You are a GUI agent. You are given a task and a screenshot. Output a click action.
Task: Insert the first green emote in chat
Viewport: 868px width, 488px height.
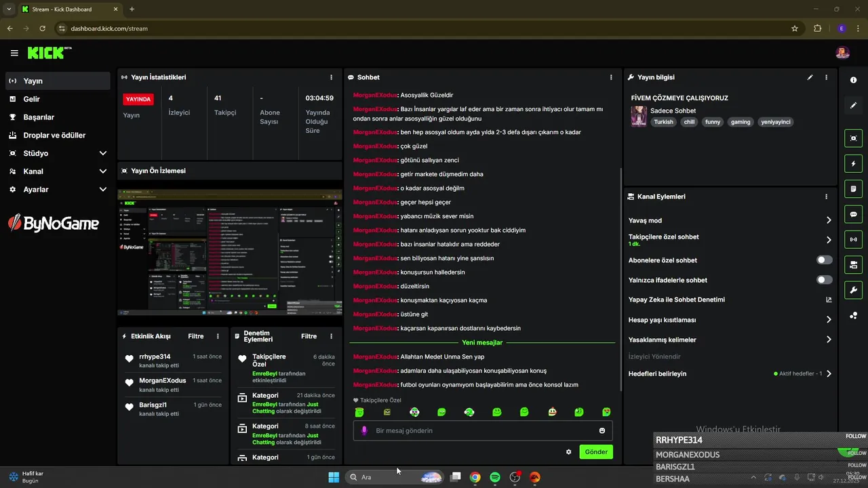(359, 412)
